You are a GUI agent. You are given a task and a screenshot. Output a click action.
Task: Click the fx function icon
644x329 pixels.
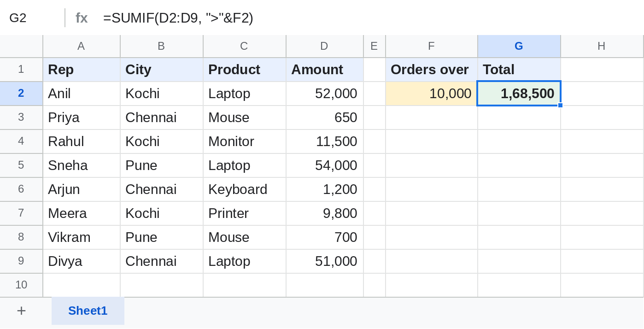(x=82, y=18)
